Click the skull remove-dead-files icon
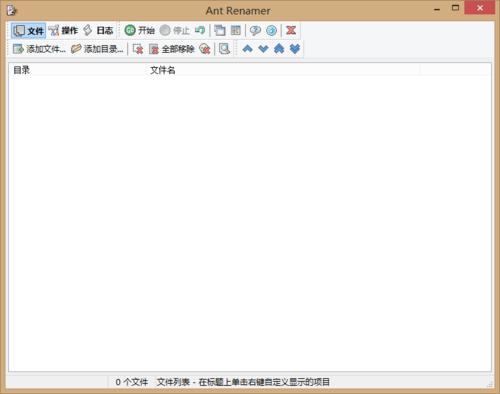The height and width of the screenshot is (394, 500). (x=205, y=49)
